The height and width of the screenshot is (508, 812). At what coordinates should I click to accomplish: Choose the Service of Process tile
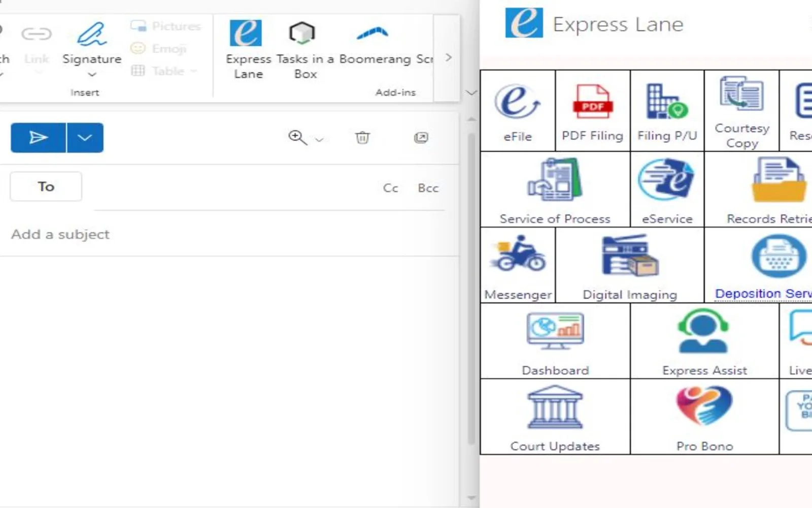(555, 189)
